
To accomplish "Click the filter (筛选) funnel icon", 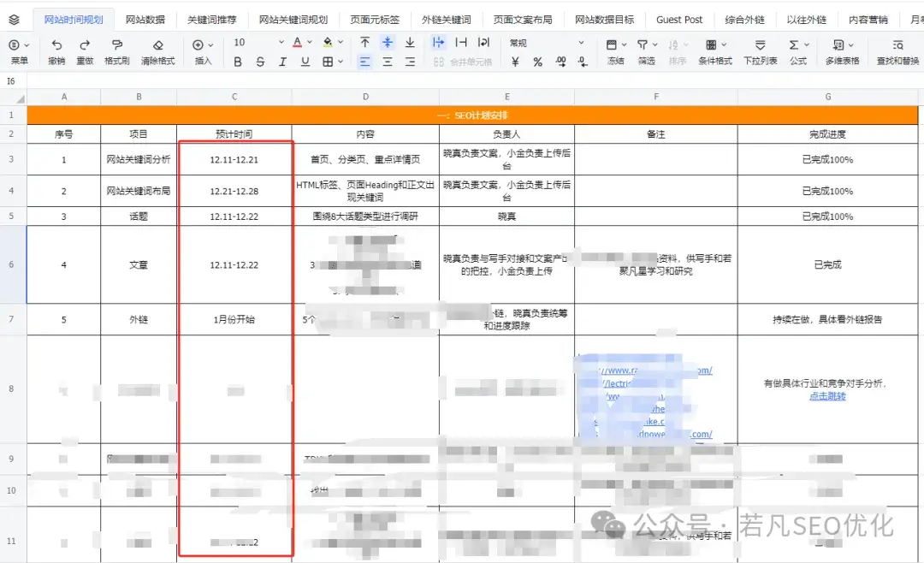I will pos(643,44).
